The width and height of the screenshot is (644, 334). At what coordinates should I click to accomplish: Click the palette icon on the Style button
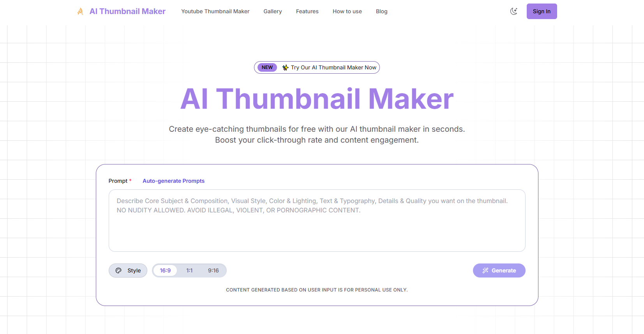[x=118, y=270]
